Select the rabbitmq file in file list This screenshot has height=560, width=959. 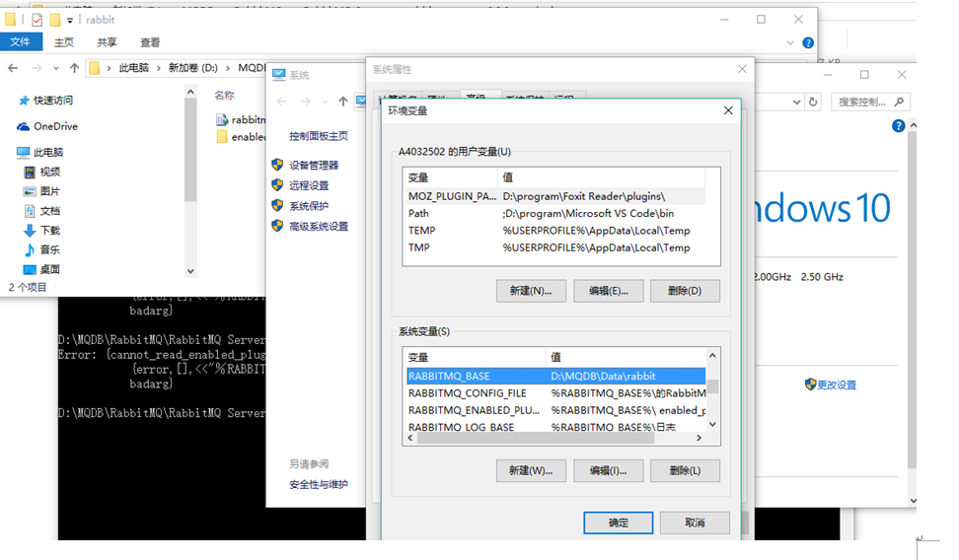242,119
